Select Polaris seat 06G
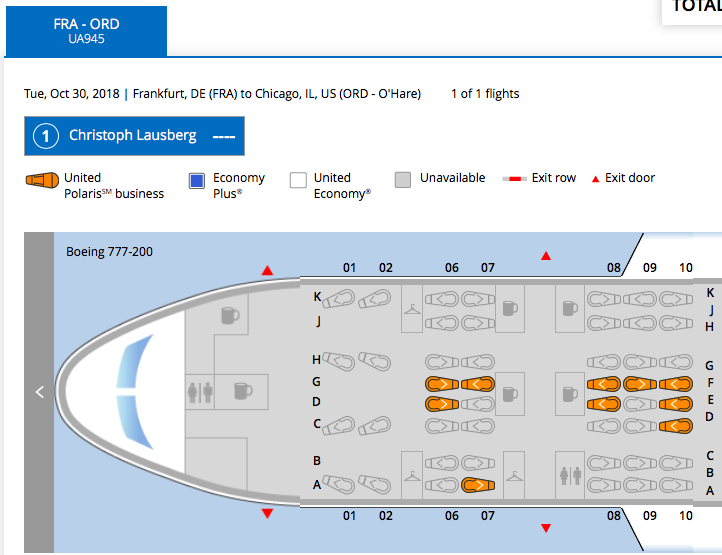Image resolution: width=722 pixels, height=555 pixels. (x=441, y=384)
